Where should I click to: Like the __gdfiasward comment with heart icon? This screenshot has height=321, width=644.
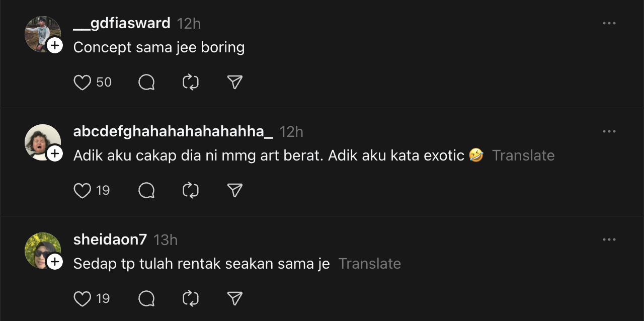click(83, 83)
